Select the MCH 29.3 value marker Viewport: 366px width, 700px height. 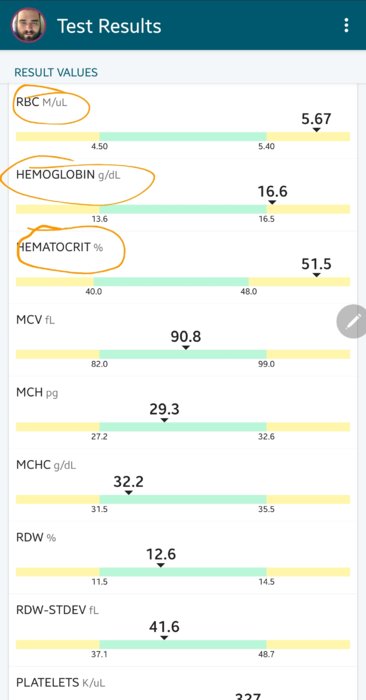164,412
